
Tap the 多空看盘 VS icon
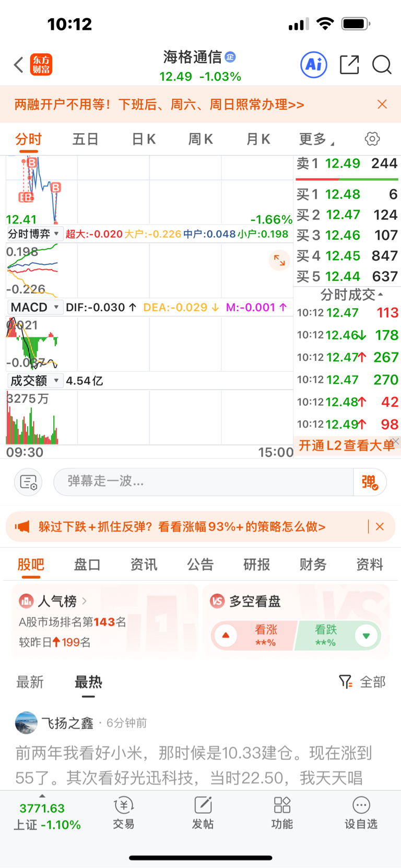pyautogui.click(x=217, y=601)
